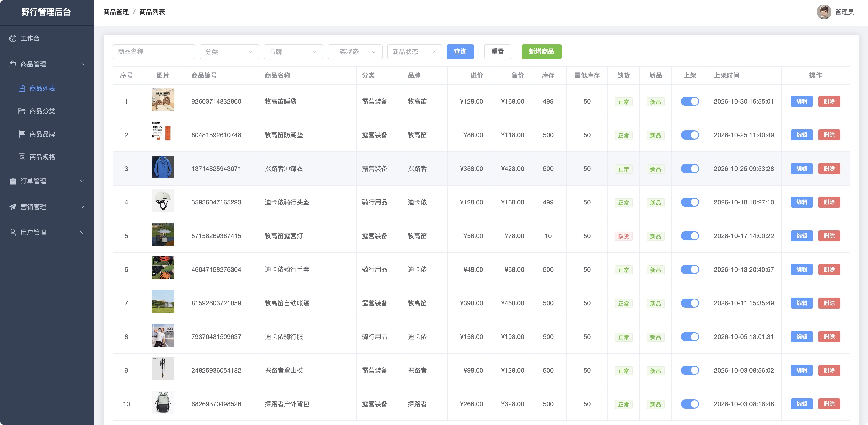Click the 商品管理 shopping bag icon
868x425 pixels.
pyautogui.click(x=13, y=64)
